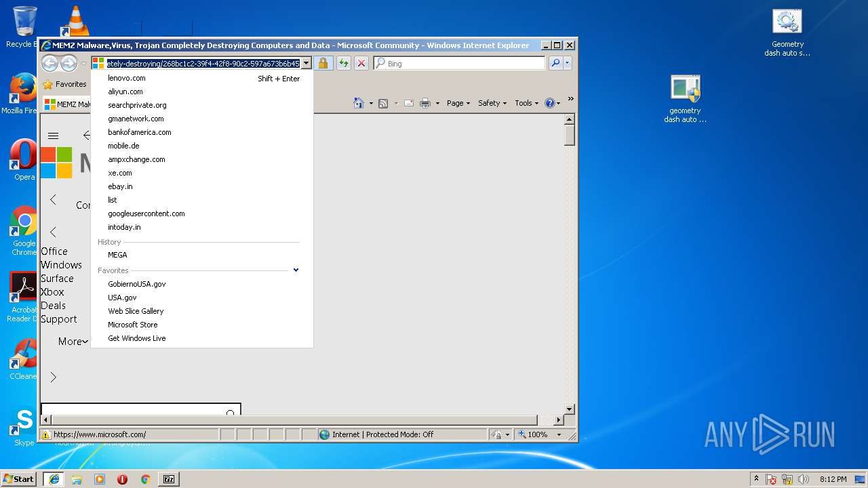The height and width of the screenshot is (488, 868).
Task: Open USA.gov favorite
Action: pyautogui.click(x=122, y=298)
